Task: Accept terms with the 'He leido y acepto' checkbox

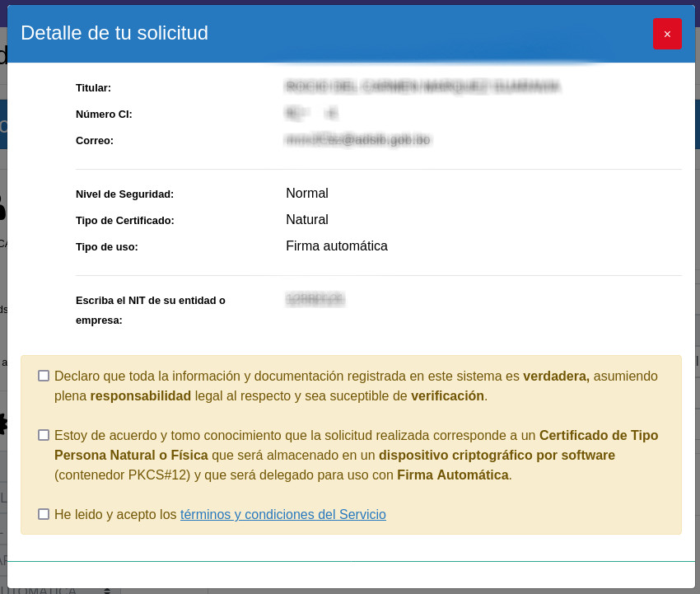Action: pyautogui.click(x=44, y=514)
